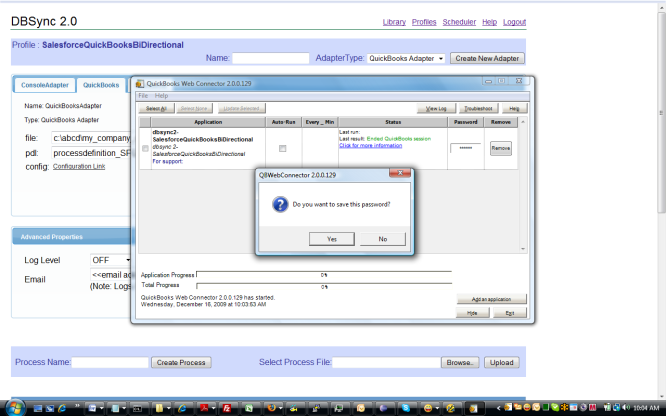Expand the Log Level OFF dropdown
The image size is (666, 416).
(x=112, y=260)
